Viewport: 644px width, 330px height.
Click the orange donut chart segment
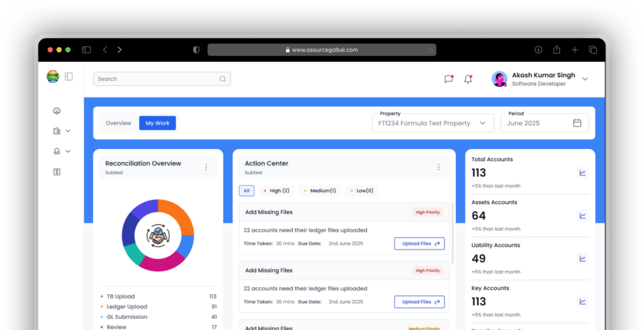point(177,217)
